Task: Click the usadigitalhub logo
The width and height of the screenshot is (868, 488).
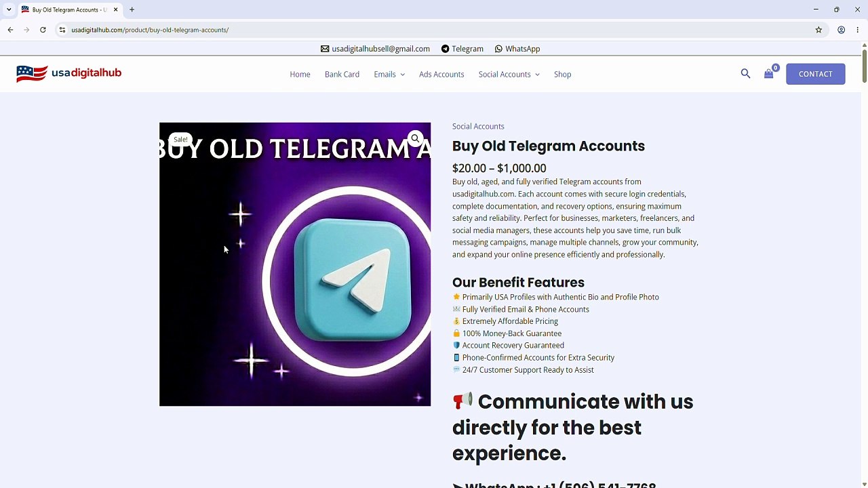Action: click(68, 73)
